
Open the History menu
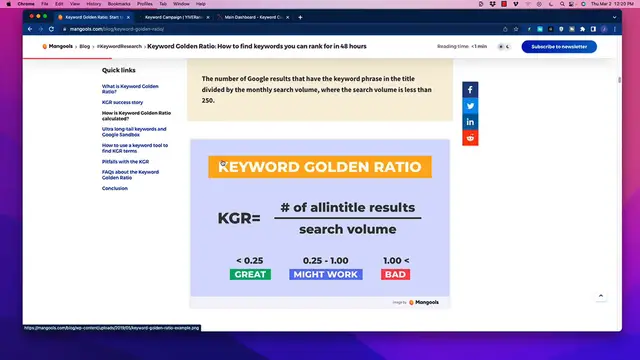click(93, 4)
